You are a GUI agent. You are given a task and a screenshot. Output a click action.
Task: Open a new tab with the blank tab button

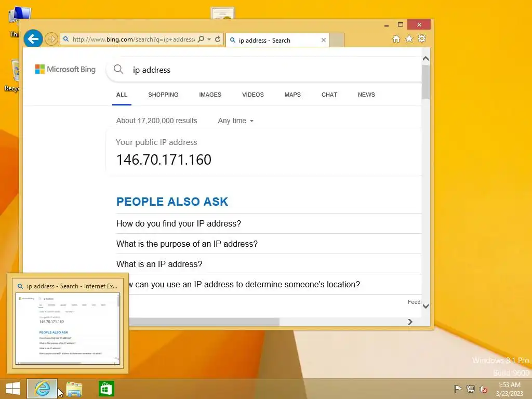(x=337, y=40)
